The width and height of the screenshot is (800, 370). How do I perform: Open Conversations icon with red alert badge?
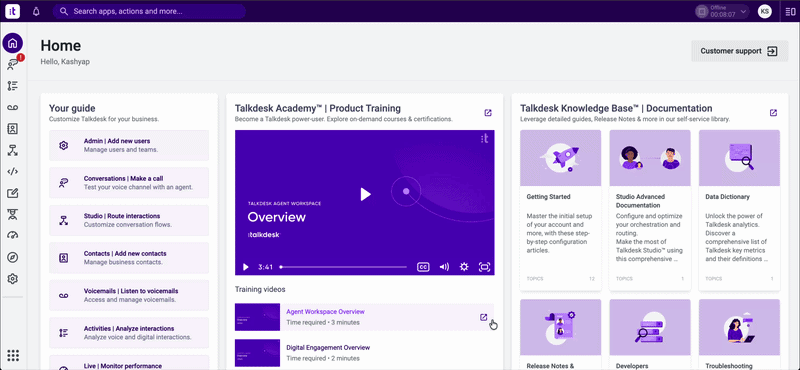pos(13,64)
